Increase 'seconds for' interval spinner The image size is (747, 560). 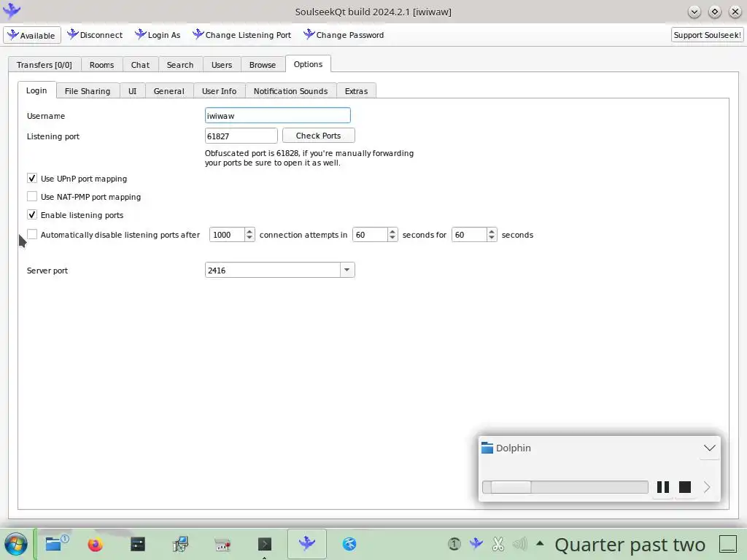point(392,231)
